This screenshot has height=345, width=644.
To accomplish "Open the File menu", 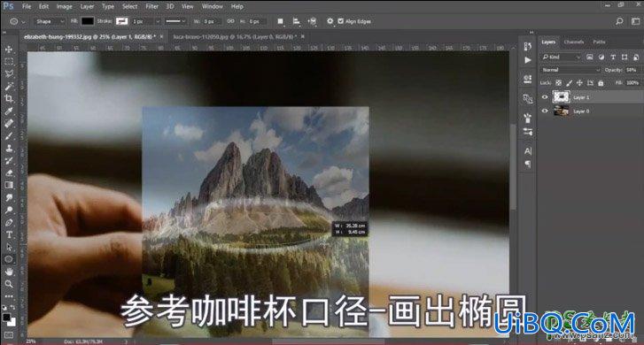I will point(27,6).
